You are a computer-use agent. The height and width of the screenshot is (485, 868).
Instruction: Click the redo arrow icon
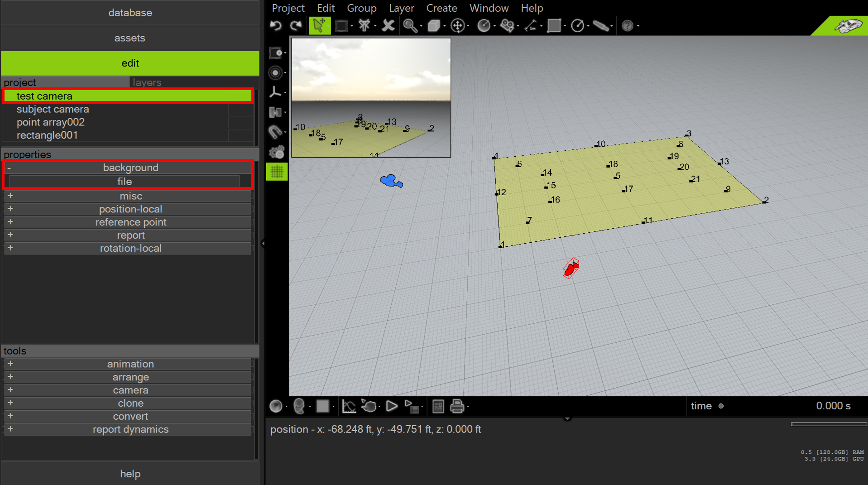[x=296, y=26]
